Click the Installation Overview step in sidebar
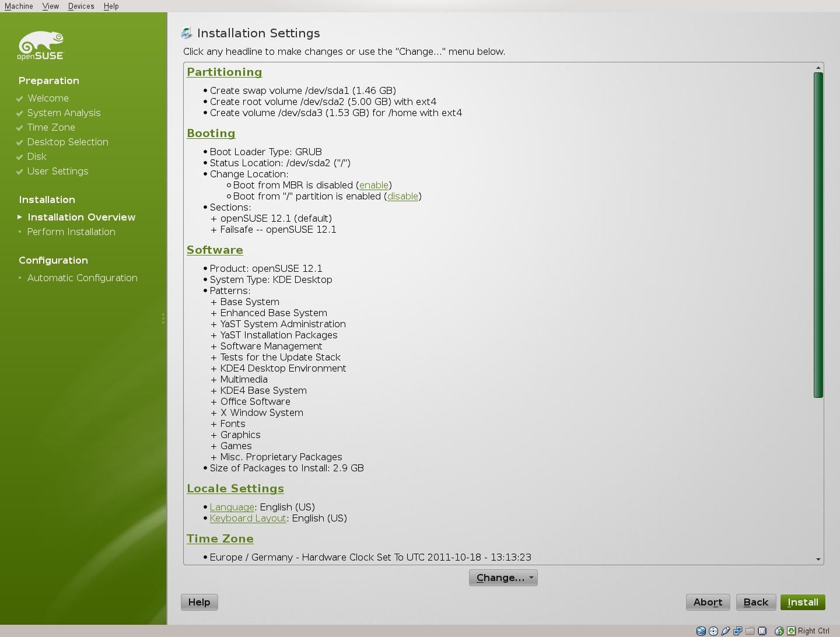The image size is (840, 637). [81, 217]
